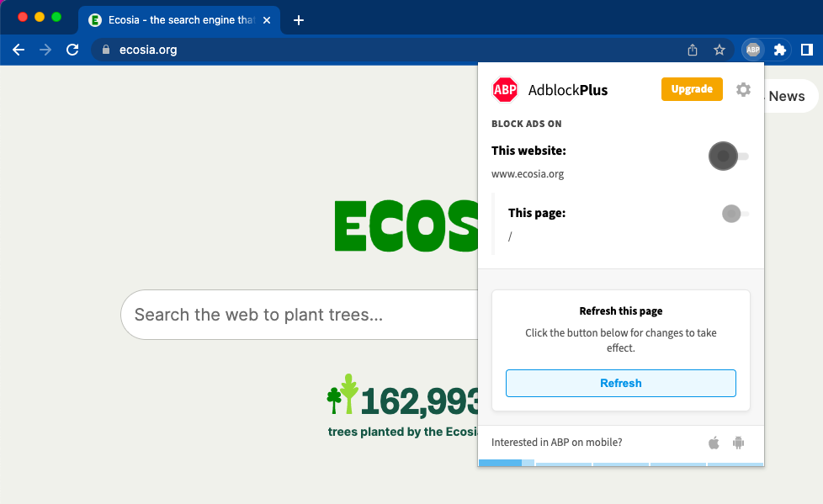The width and height of the screenshot is (823, 504).
Task: Click the 'Refresh this page' heading
Action: 621,310
